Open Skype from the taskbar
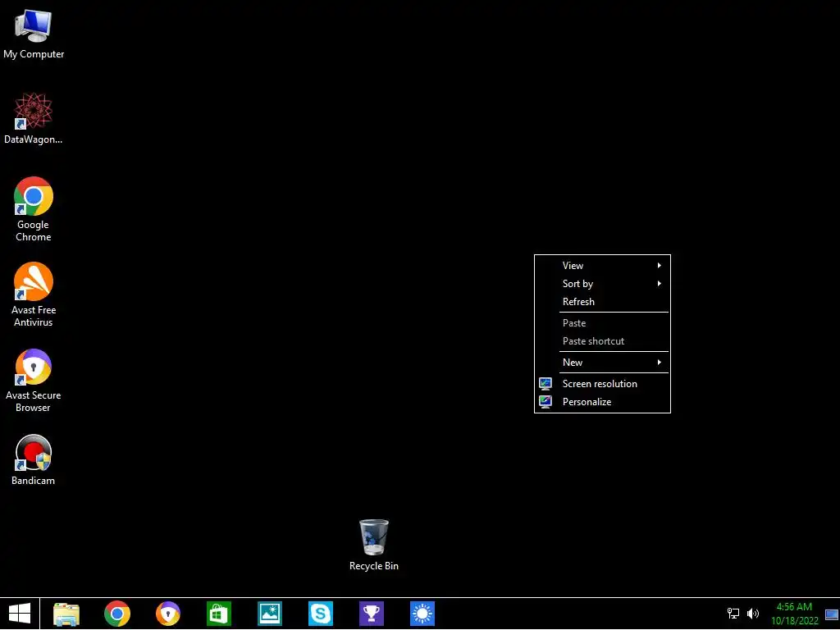The height and width of the screenshot is (630, 840). point(321,614)
